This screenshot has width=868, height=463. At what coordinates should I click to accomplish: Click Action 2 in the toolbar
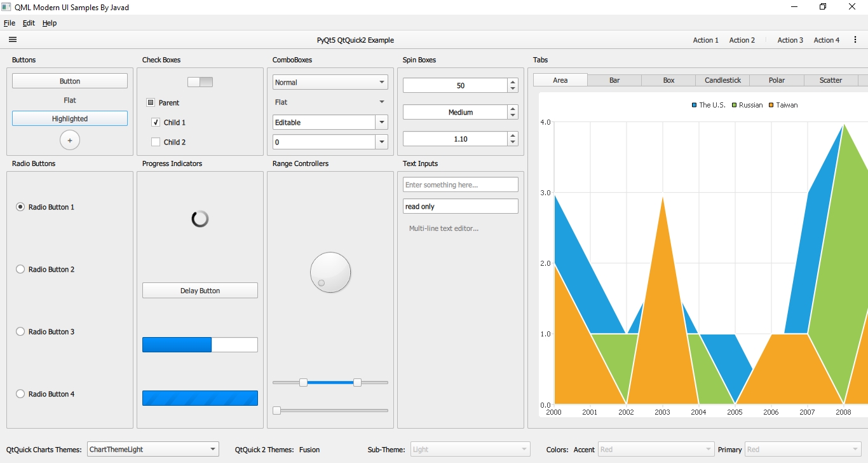742,40
